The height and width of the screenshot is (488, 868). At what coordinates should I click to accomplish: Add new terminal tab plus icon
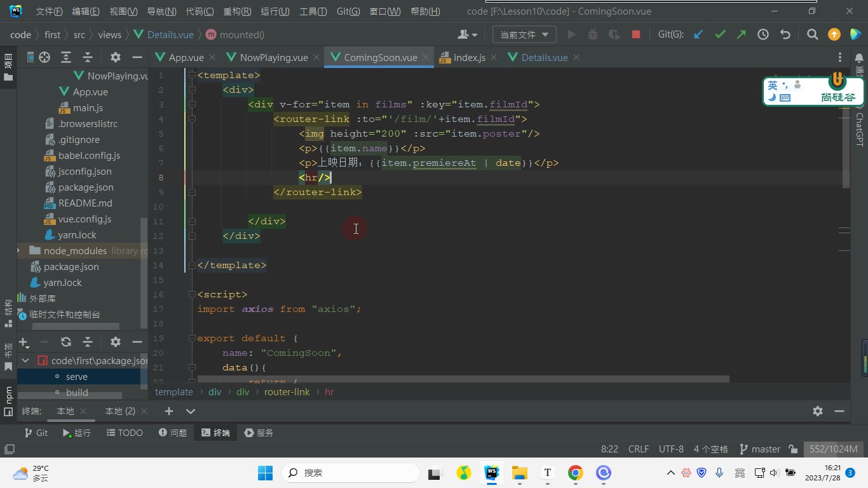point(168,411)
